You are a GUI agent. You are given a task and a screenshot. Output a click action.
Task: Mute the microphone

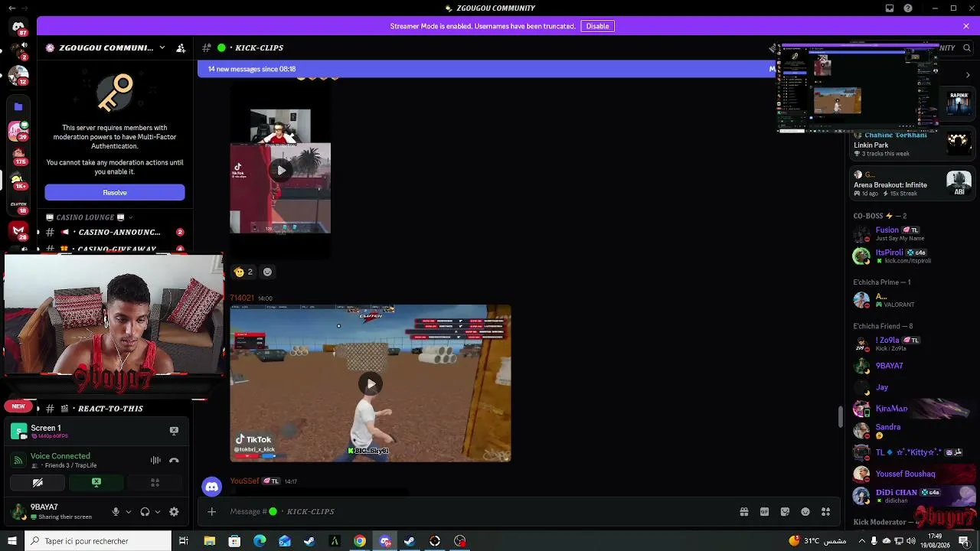pyautogui.click(x=116, y=511)
